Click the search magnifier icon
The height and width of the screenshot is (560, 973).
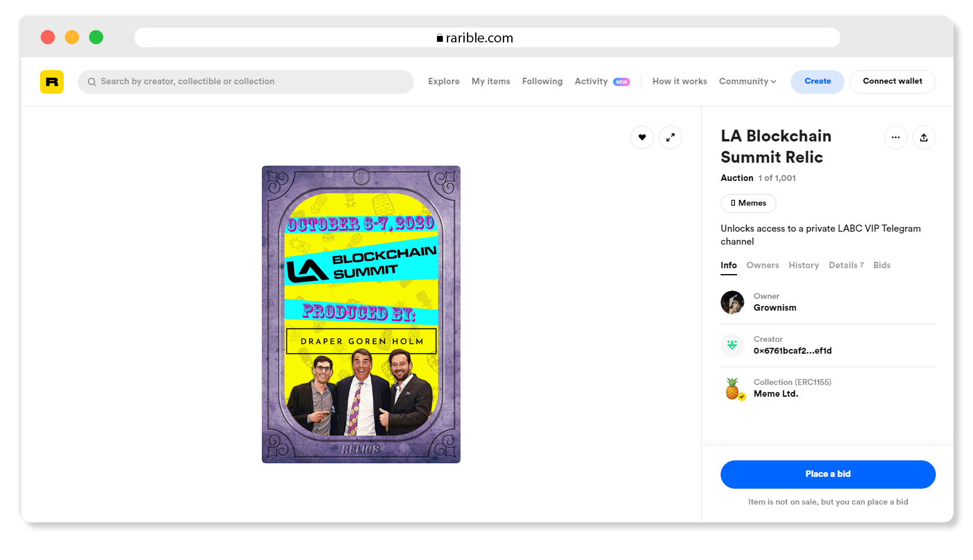coord(92,82)
